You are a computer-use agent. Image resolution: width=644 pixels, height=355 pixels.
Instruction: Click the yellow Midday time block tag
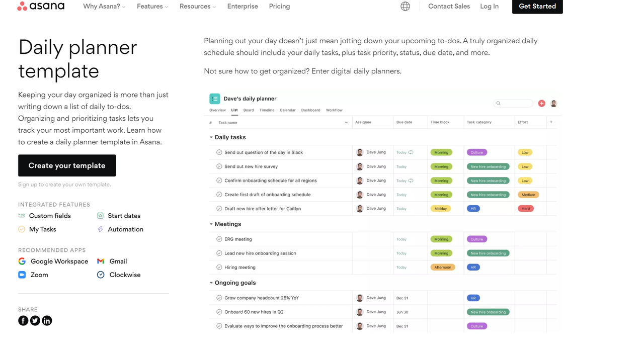pos(440,209)
